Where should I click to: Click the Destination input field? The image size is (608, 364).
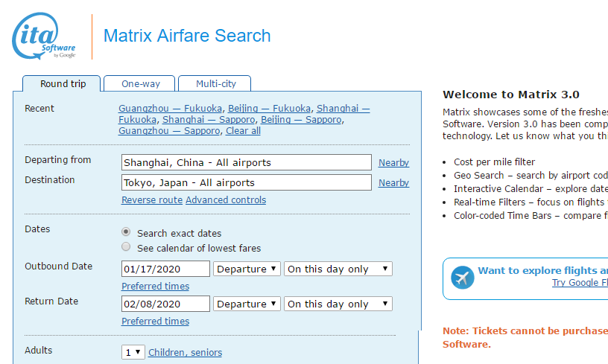pyautogui.click(x=246, y=182)
